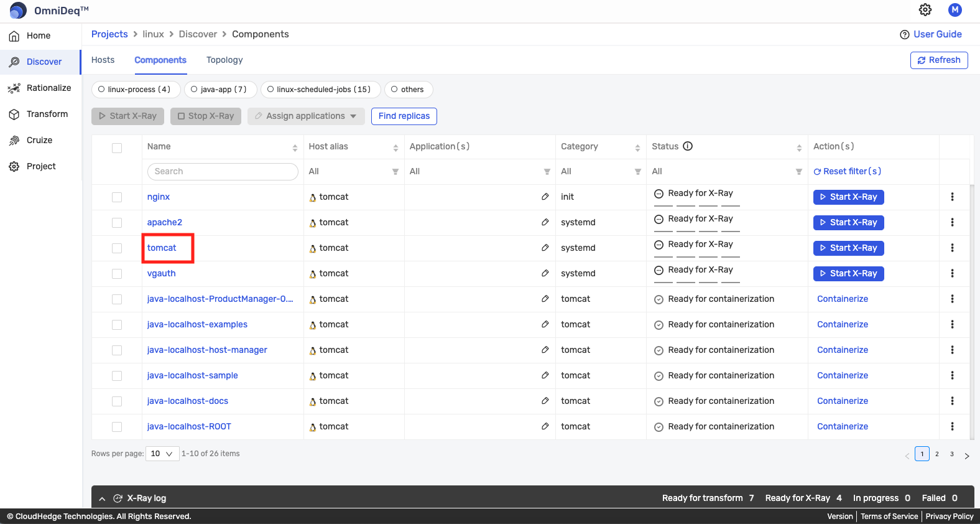Select the linux-process (4) filter option
980x524 pixels.
[136, 90]
